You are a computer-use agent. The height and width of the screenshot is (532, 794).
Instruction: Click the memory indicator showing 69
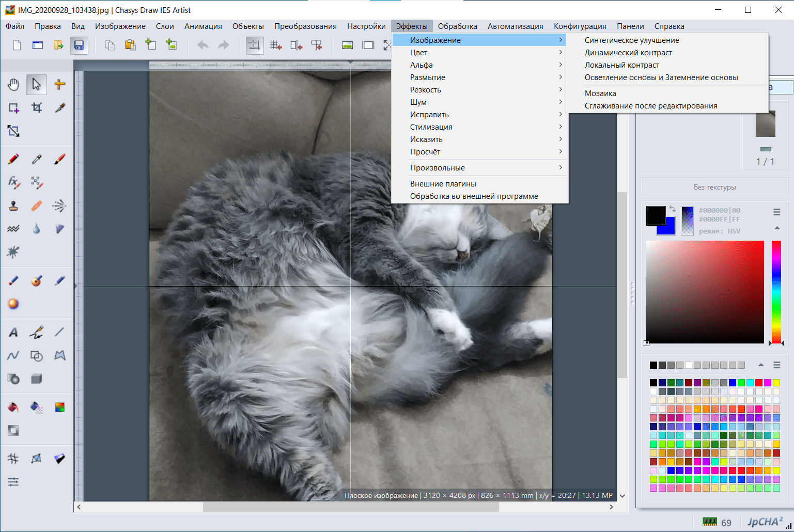[x=717, y=522]
